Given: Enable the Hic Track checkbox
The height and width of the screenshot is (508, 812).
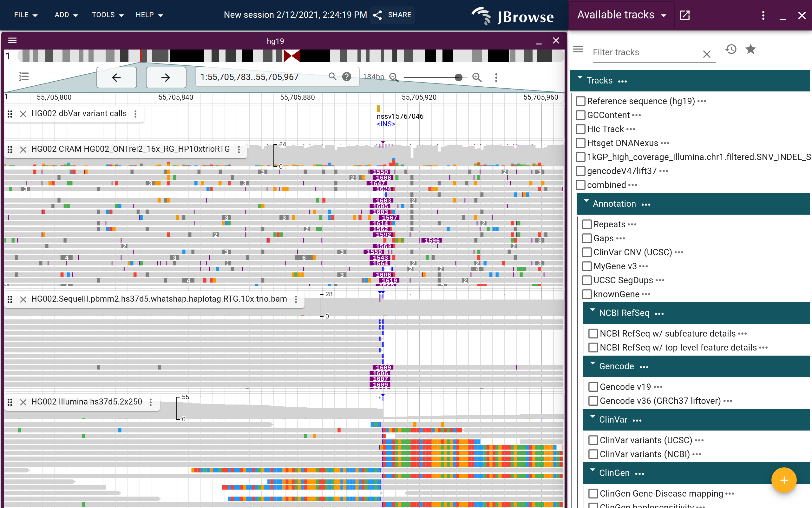Looking at the screenshot, I should pyautogui.click(x=580, y=129).
